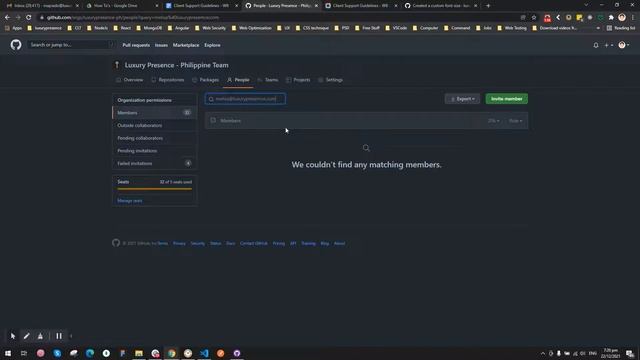Screen dimensions: 640x360
Task: Switch to the Teams tab
Action: pyautogui.click(x=268, y=80)
